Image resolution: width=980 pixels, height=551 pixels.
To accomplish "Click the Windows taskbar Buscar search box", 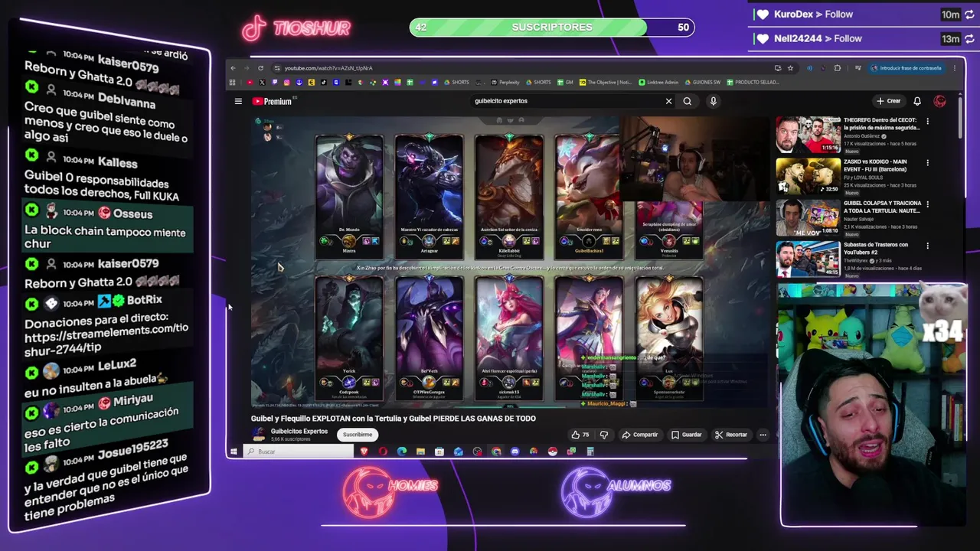I will point(299,452).
